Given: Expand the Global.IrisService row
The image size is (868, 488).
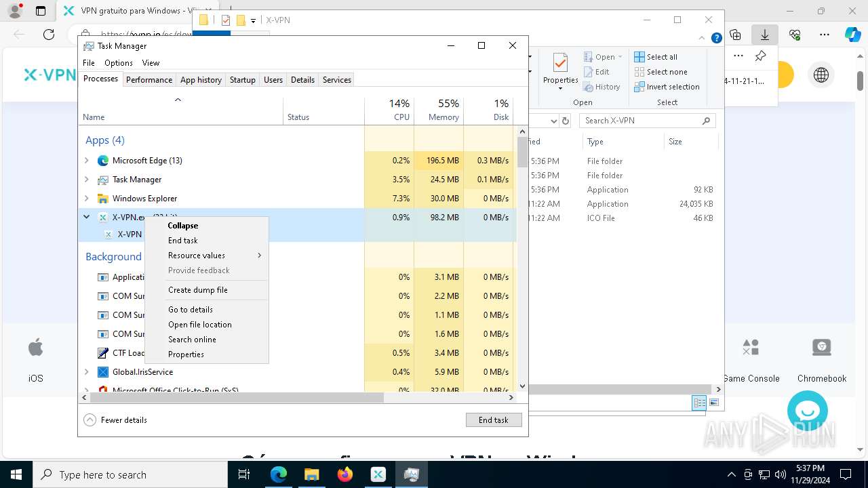Looking at the screenshot, I should tap(86, 372).
